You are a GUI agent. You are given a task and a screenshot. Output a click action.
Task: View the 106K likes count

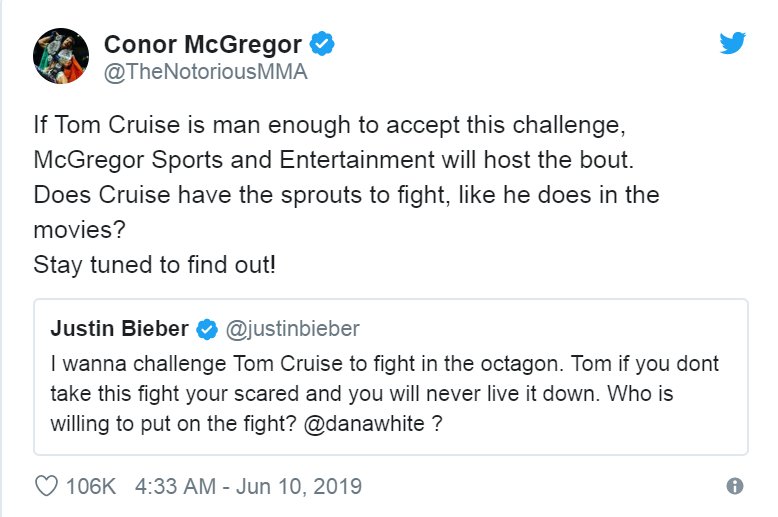pos(91,487)
